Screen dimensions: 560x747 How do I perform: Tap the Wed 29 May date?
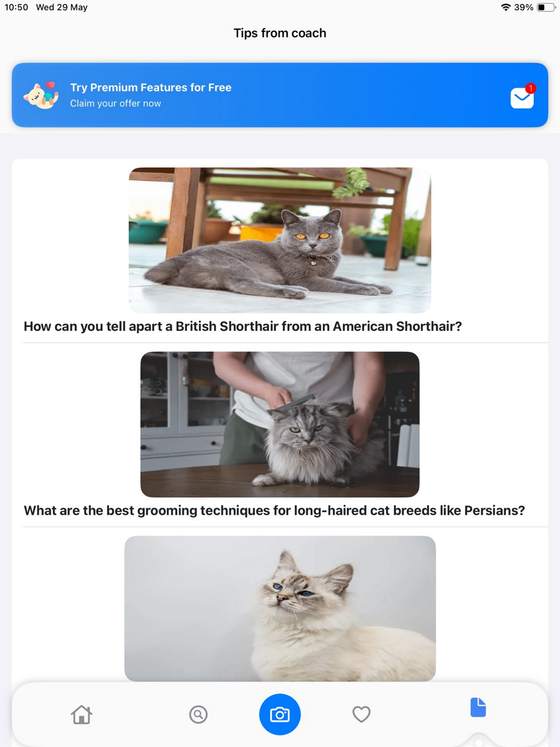click(x=62, y=7)
